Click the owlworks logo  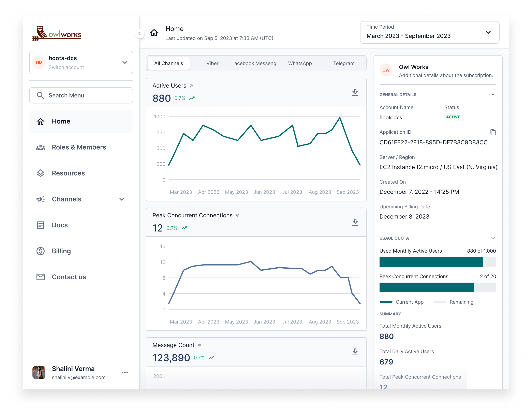[x=57, y=33]
